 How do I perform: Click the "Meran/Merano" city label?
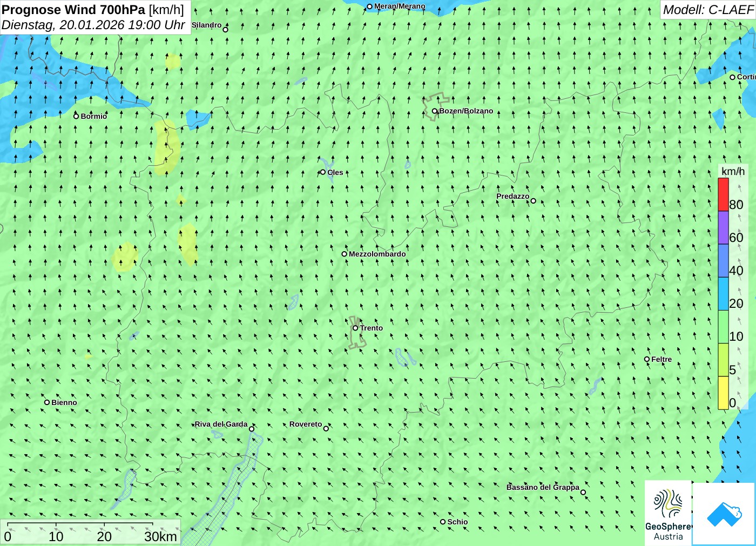(x=400, y=6)
